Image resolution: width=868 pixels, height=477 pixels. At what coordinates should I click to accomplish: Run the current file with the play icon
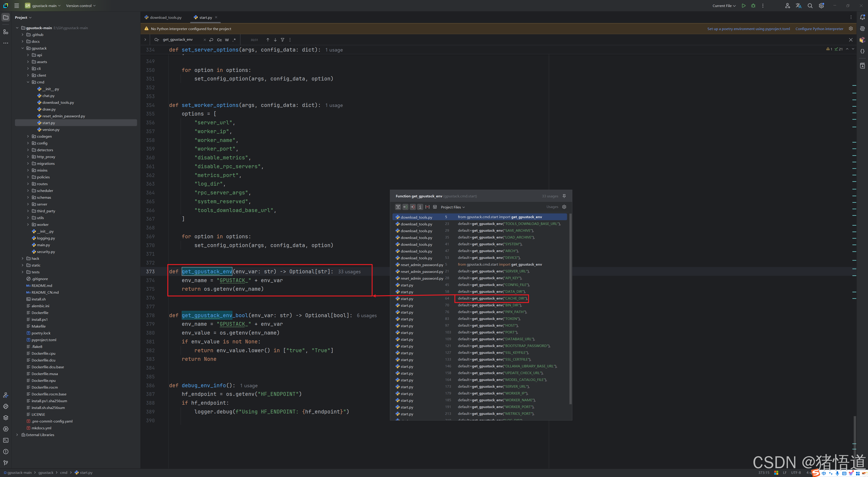coord(743,6)
